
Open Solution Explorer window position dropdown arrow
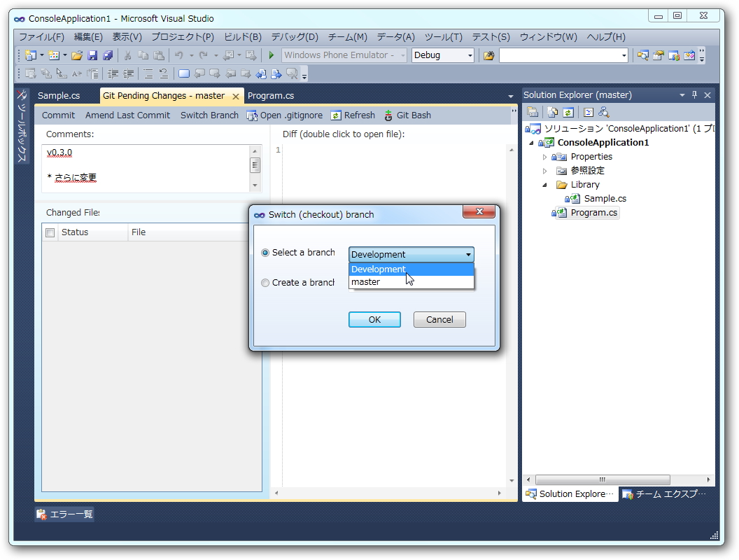(682, 95)
